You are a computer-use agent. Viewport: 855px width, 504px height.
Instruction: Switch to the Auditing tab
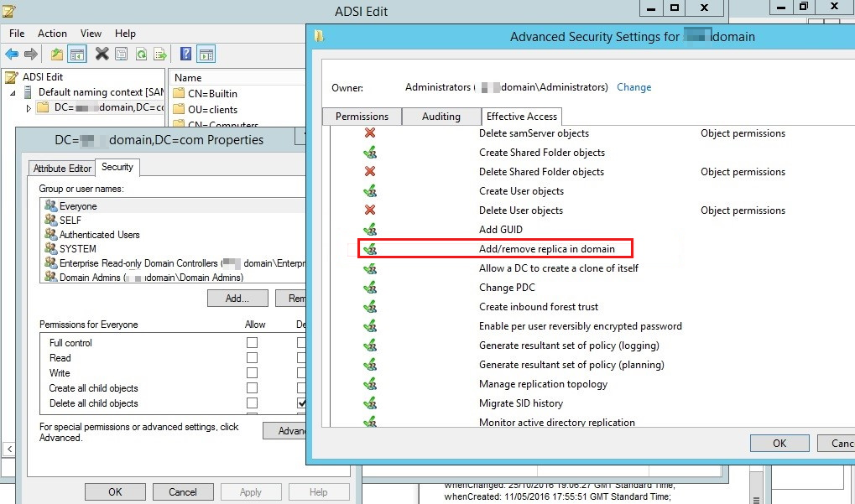(441, 116)
